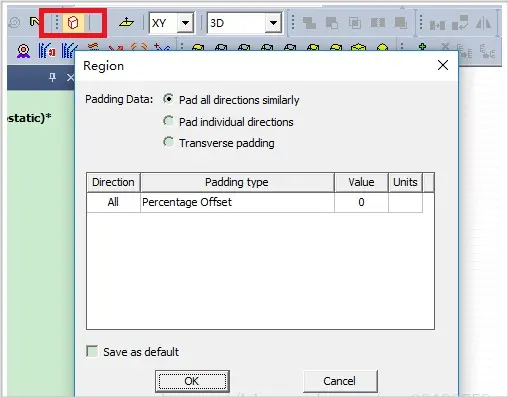The image size is (508, 397).
Task: Click the blue lines with red marker icon
Action: click(47, 51)
